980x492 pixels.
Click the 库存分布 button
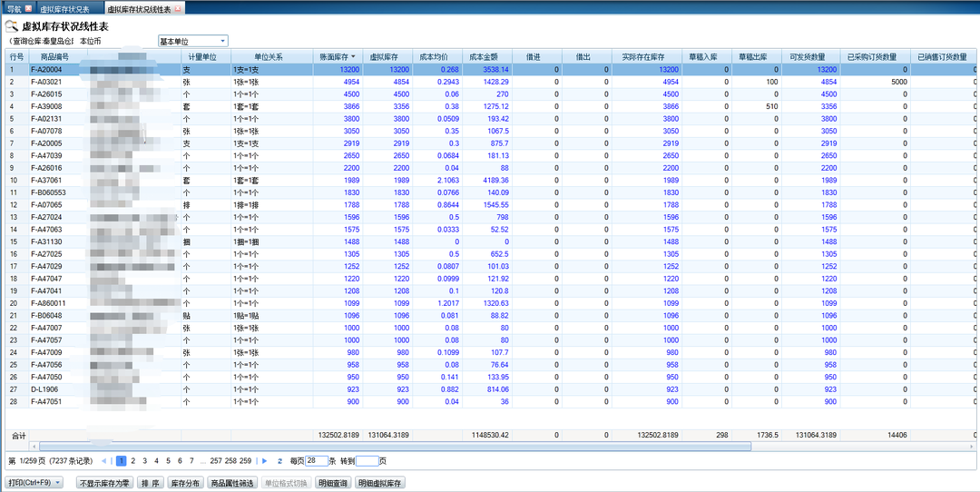point(185,483)
